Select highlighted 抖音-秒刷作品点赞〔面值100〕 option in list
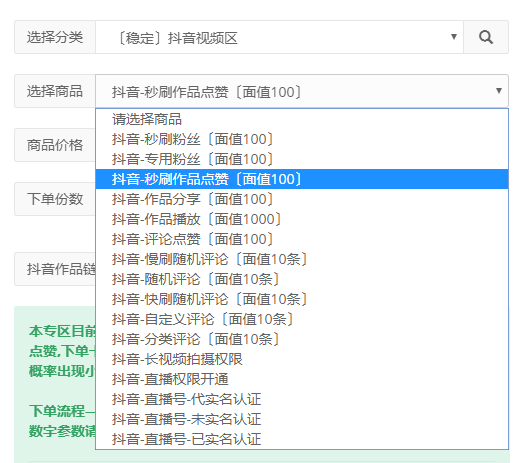 302,179
